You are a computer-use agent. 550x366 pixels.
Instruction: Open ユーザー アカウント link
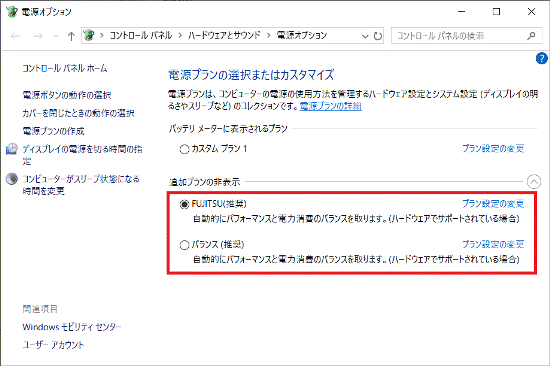click(x=53, y=345)
